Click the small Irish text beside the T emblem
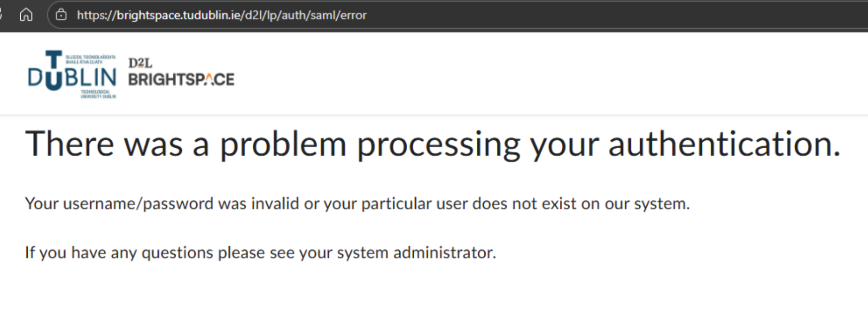The width and height of the screenshot is (868, 312). (90, 59)
